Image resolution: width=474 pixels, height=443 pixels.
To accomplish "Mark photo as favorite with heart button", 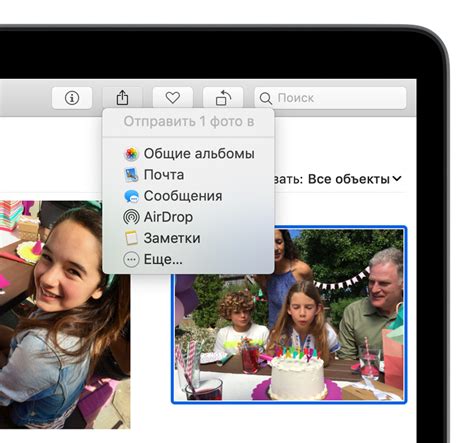I will [x=173, y=98].
